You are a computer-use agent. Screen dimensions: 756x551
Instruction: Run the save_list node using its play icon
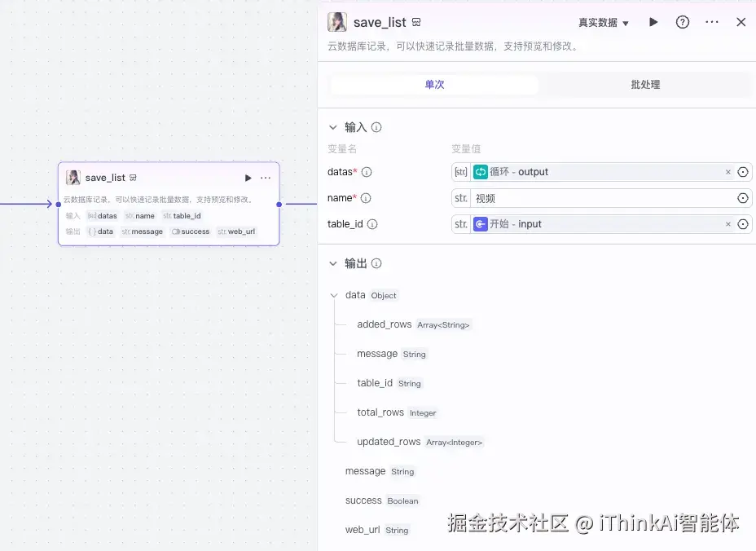(247, 178)
